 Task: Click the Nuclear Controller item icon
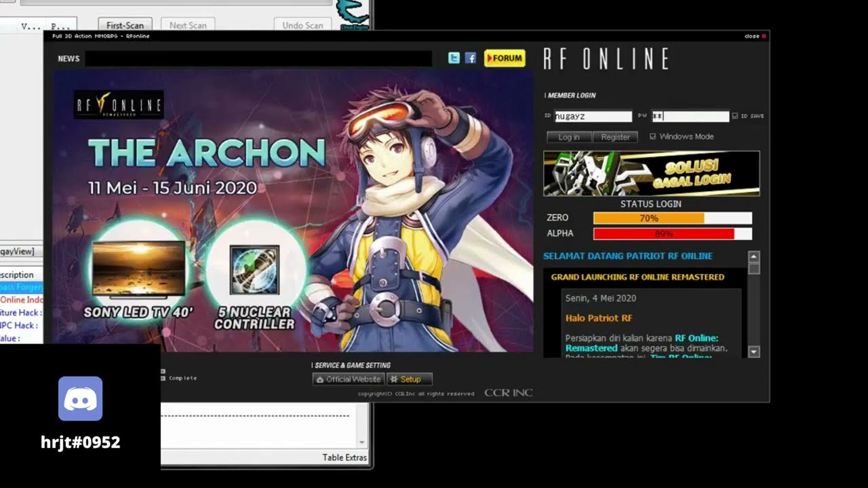[x=254, y=270]
